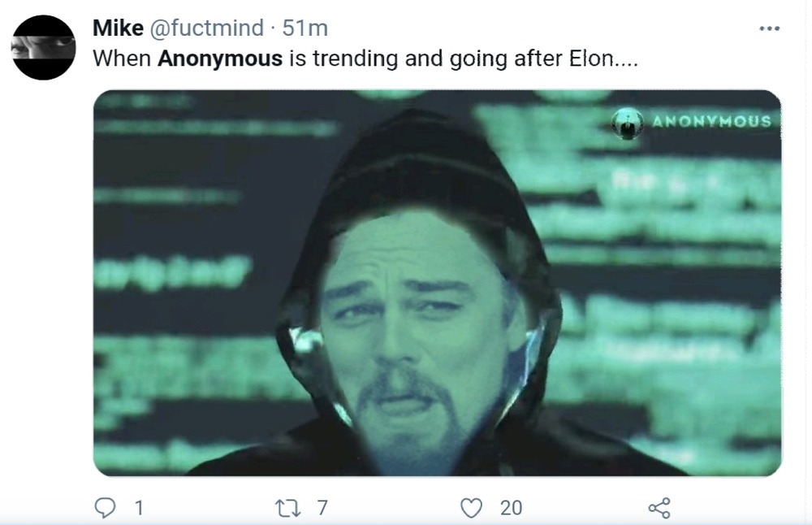Image resolution: width=812 pixels, height=525 pixels.
Task: Open the three-dot more options menu
Action: pyautogui.click(x=770, y=28)
